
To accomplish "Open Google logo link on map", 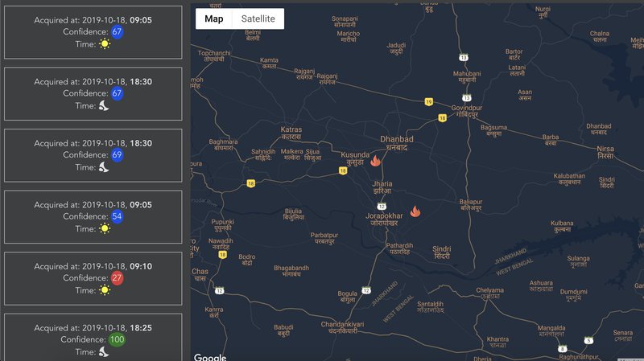I will pyautogui.click(x=209, y=356).
